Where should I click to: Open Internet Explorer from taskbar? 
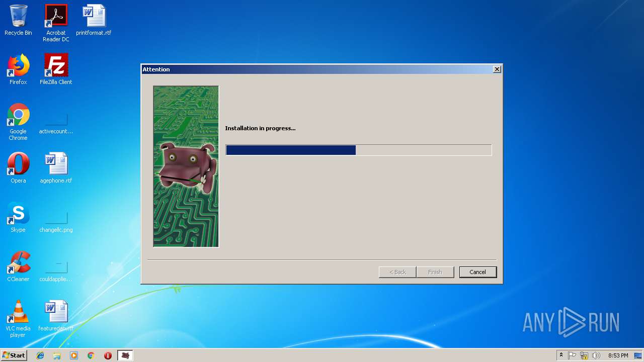pyautogui.click(x=40, y=355)
